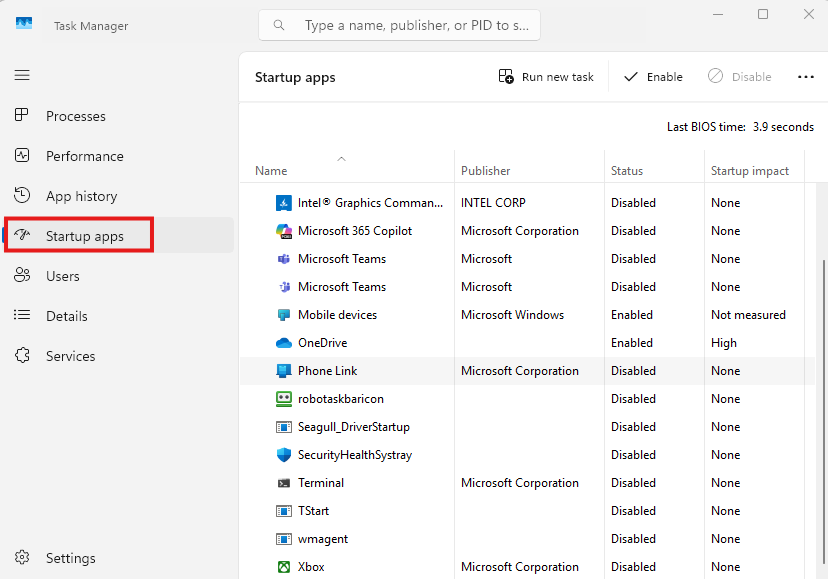Open the Services page

(70, 356)
